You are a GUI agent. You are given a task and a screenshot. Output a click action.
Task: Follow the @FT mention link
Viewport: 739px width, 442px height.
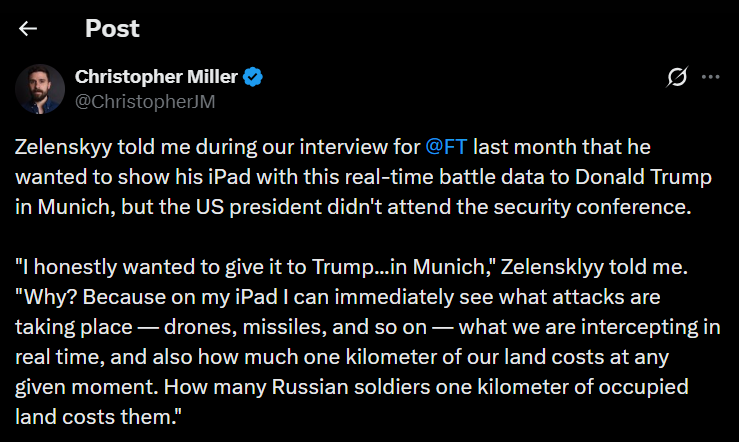[x=446, y=147]
